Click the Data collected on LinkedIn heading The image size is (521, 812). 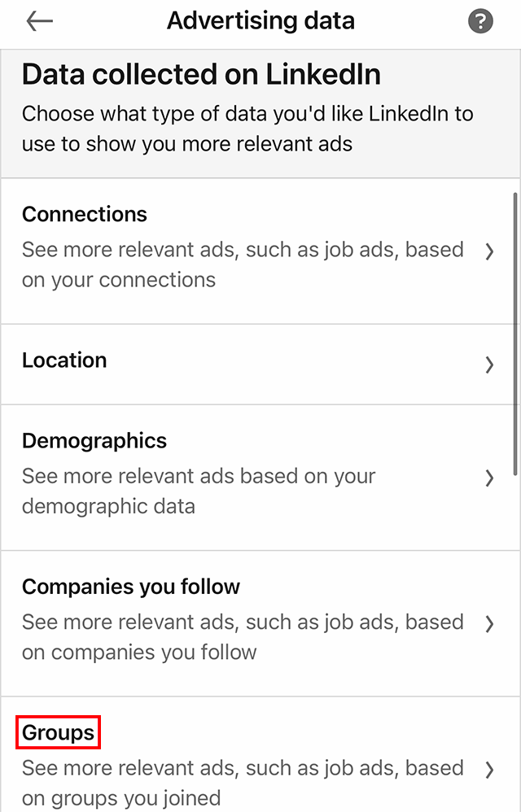pos(202,75)
